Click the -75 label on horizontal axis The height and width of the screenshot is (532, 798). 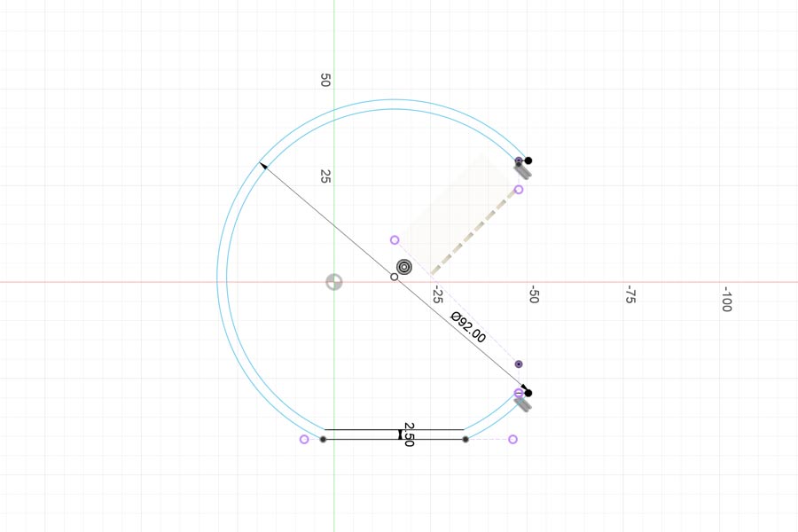pyautogui.click(x=630, y=294)
